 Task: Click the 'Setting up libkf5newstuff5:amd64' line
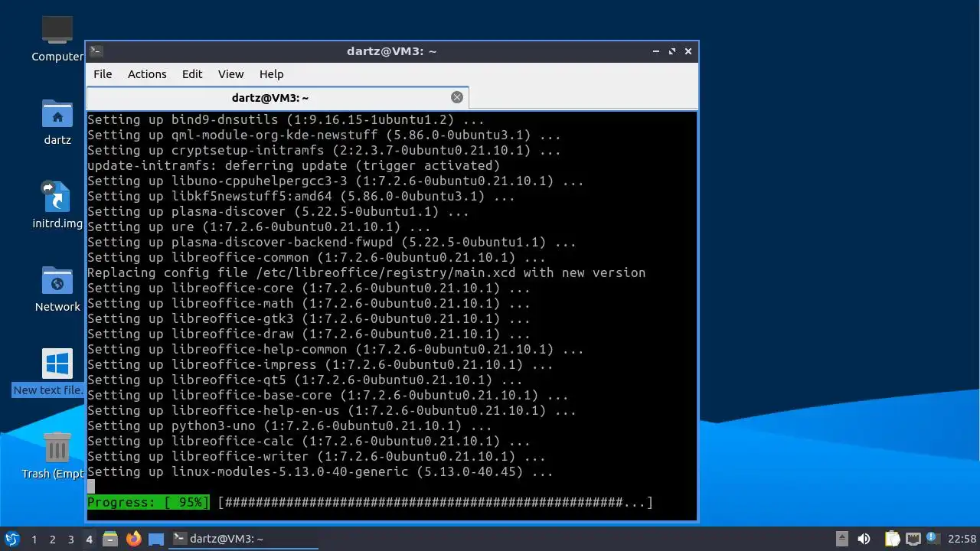point(301,196)
